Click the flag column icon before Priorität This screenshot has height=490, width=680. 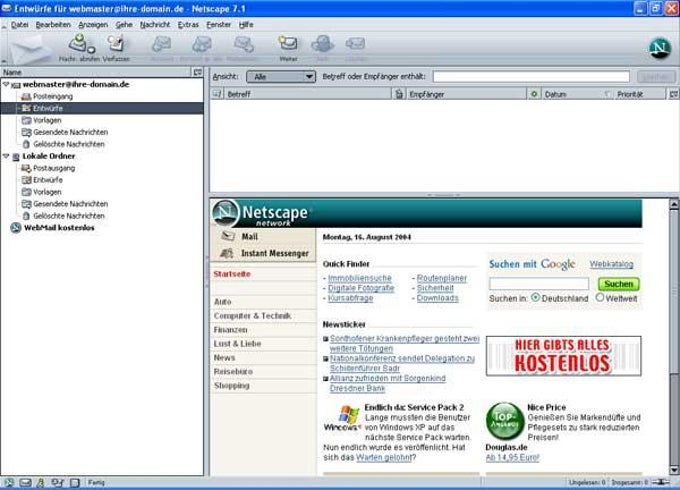pyautogui.click(x=608, y=94)
